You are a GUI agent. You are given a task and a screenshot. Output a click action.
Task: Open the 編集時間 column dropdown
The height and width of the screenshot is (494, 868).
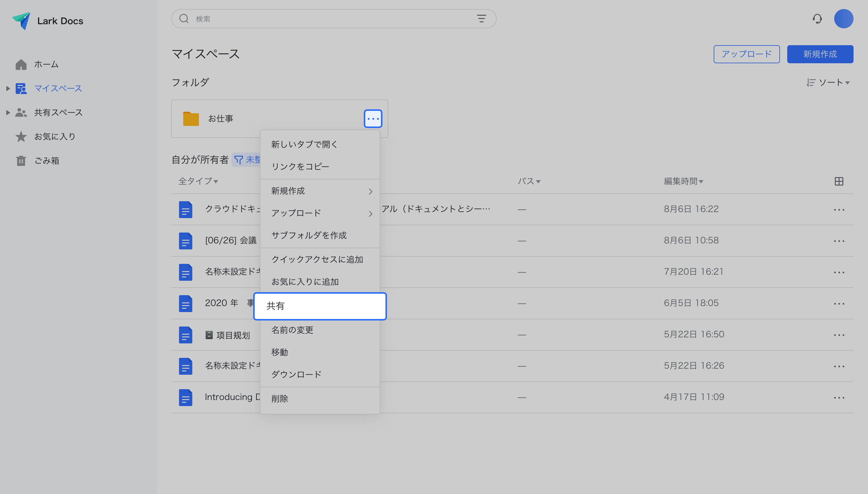(683, 181)
